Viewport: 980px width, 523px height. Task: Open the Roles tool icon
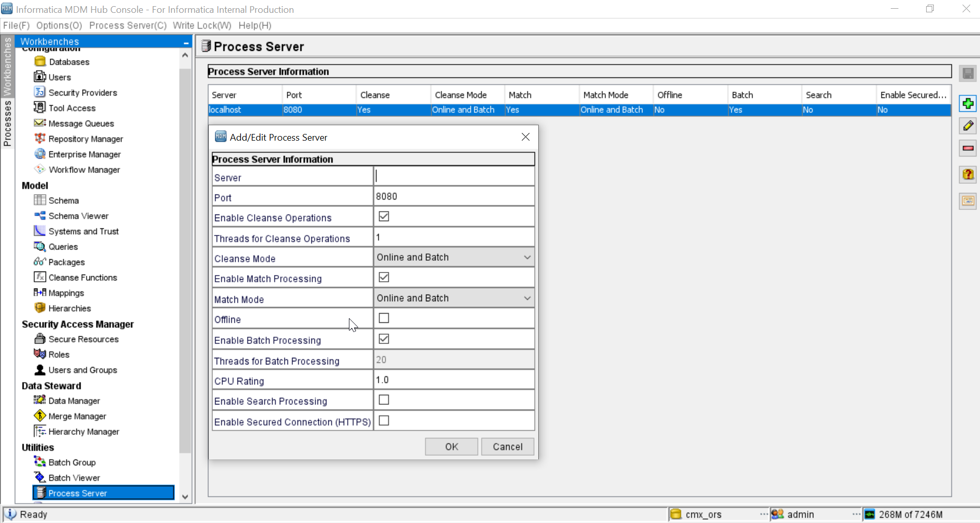[40, 354]
